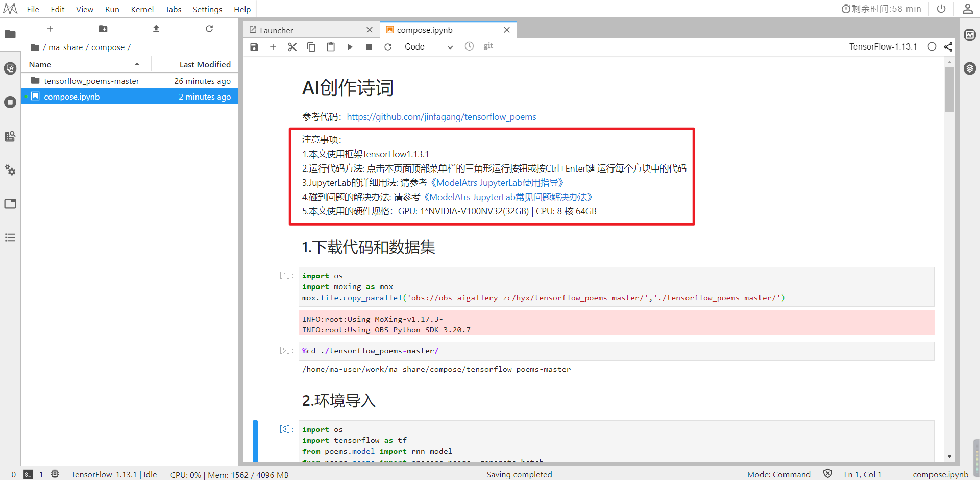
Task: Click TensorFlow-1.13.1 | Idle in status bar
Action: 114,474
